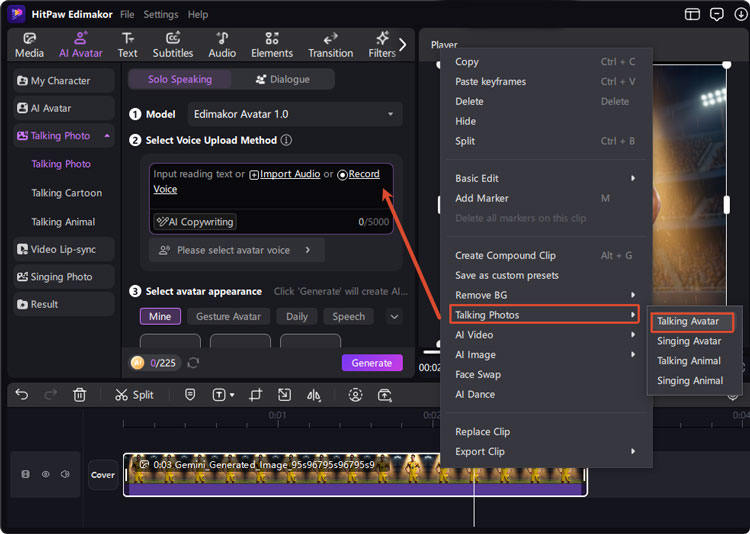The height and width of the screenshot is (534, 750).
Task: Select Talking Cartoon in the sidebar
Action: [x=66, y=193]
